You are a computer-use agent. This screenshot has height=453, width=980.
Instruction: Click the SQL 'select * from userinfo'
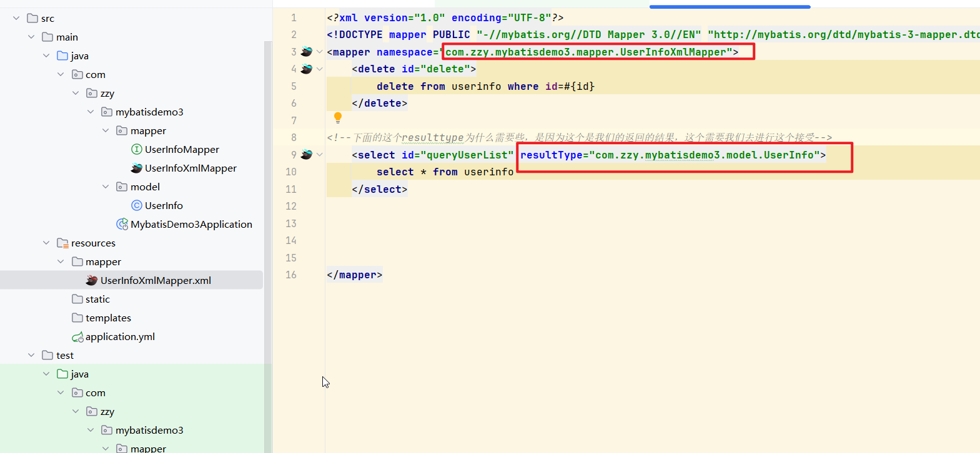point(445,172)
